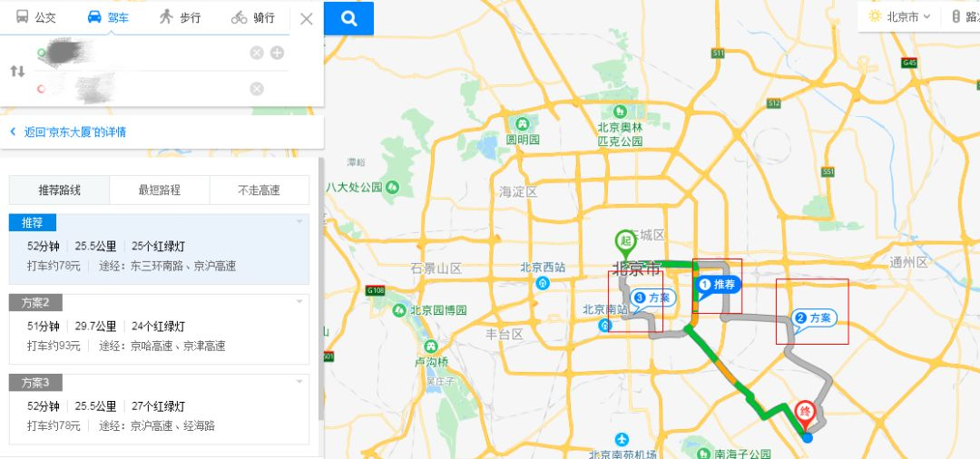Screen dimensions: 980x459
Task: Select the 最短路程 route option
Action: click(x=160, y=190)
